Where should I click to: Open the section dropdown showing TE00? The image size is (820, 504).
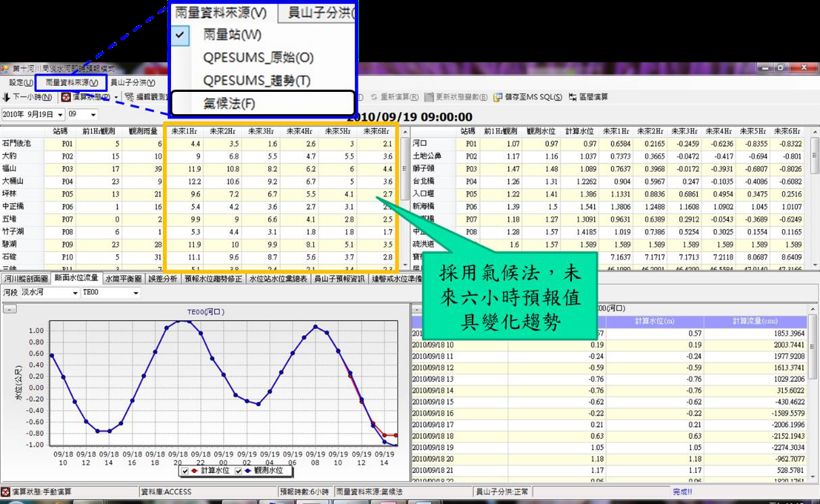[136, 293]
